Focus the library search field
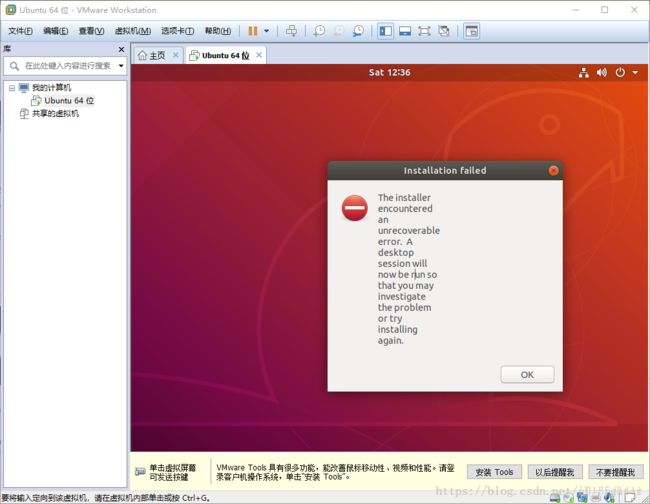Image resolution: width=650 pixels, height=504 pixels. pyautogui.click(x=64, y=66)
